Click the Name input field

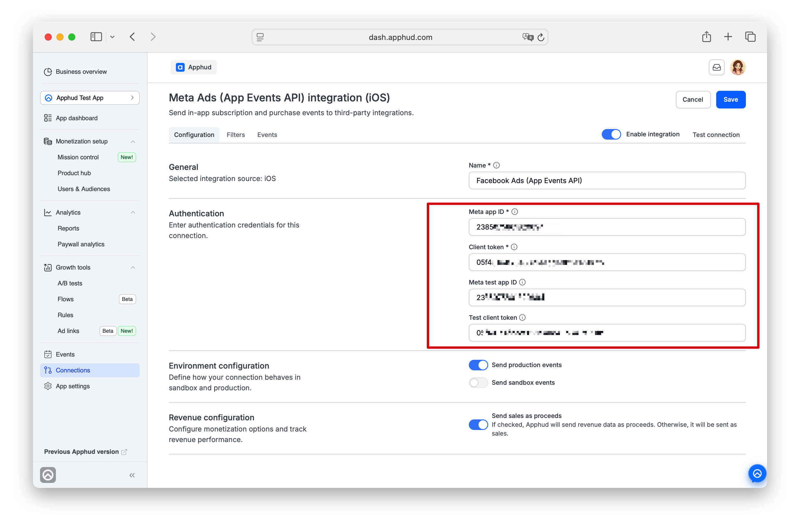pos(607,180)
